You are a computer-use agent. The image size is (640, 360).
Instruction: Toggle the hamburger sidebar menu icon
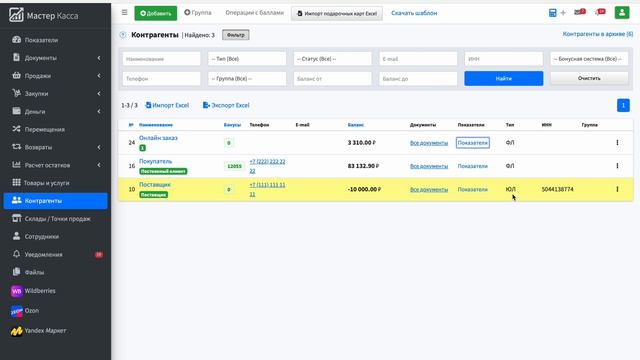[x=124, y=13]
